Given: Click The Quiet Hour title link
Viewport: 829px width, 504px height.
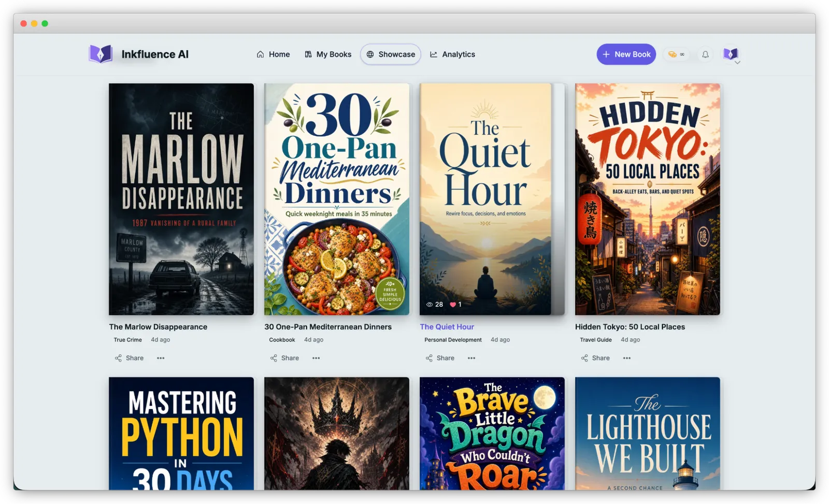Looking at the screenshot, I should click(x=447, y=327).
